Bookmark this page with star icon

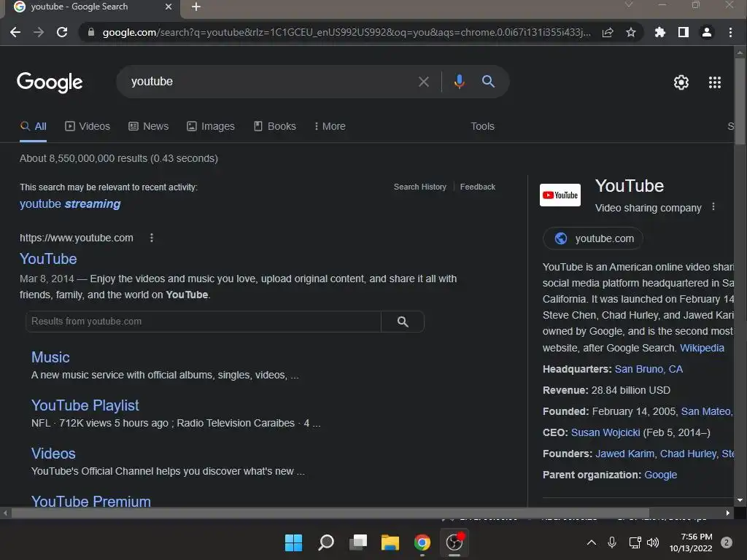pos(631,32)
